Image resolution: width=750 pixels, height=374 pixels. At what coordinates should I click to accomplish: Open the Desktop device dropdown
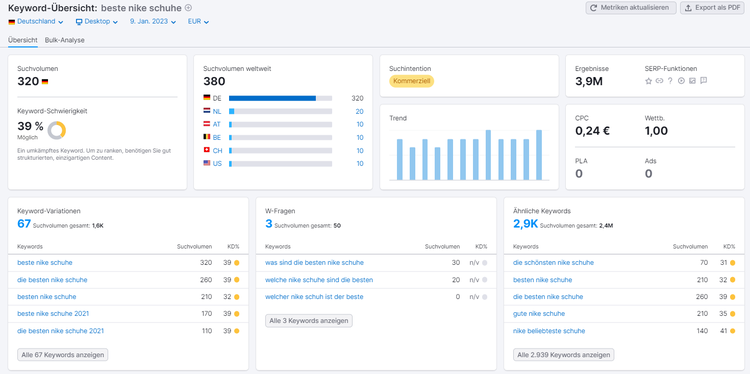97,22
